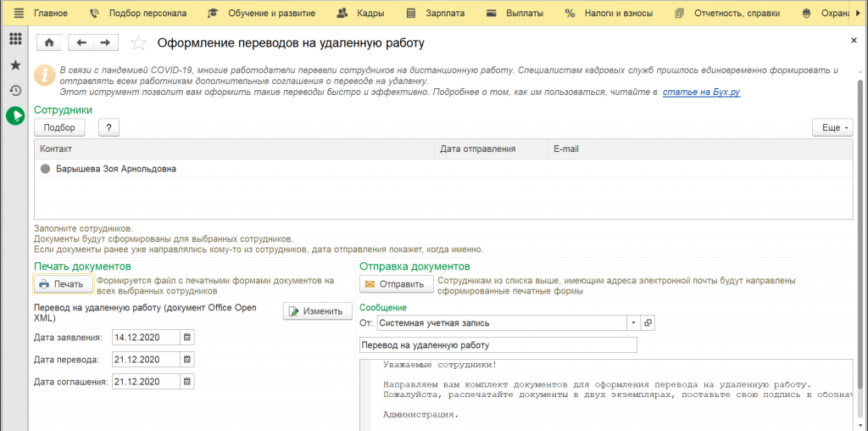Viewport: 868px width, 431px height.
Task: Go forward with the right arrow button
Action: pyautogui.click(x=105, y=42)
